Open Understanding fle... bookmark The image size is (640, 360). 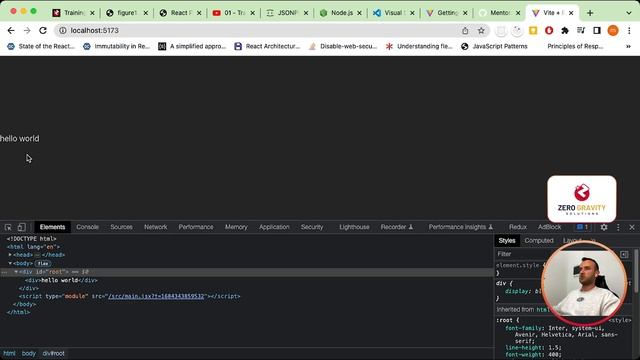(419, 47)
